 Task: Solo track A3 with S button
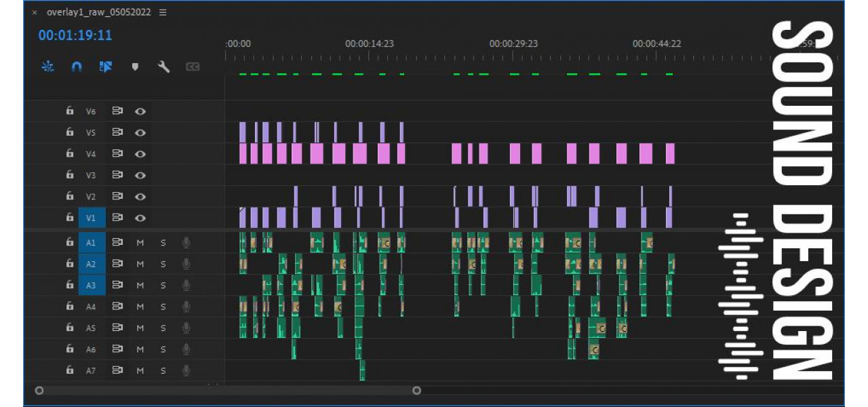[x=163, y=285]
